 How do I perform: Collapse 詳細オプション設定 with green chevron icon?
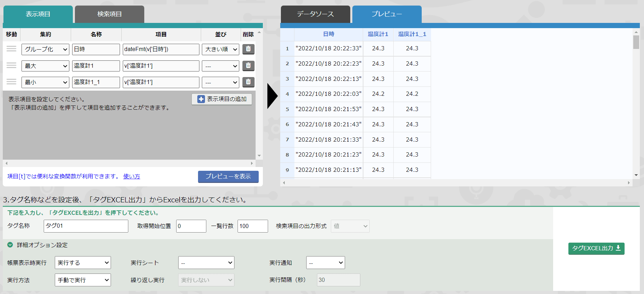pos(10,245)
